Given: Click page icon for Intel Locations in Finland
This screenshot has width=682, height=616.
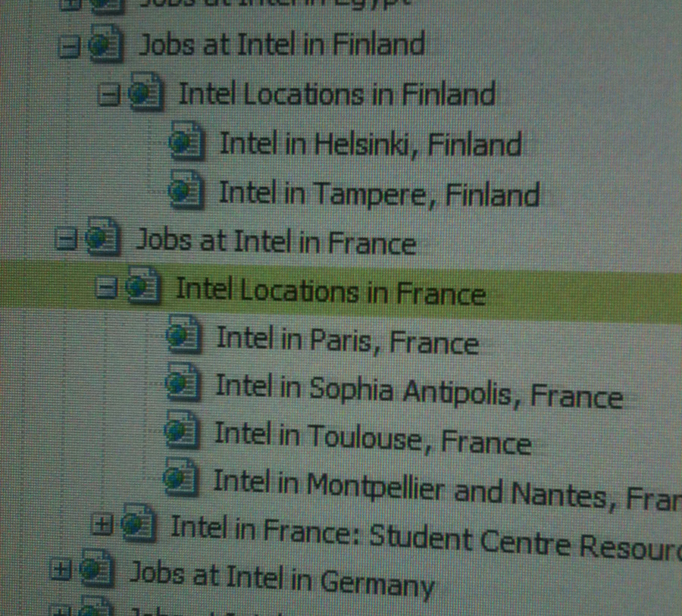Looking at the screenshot, I should click(145, 92).
